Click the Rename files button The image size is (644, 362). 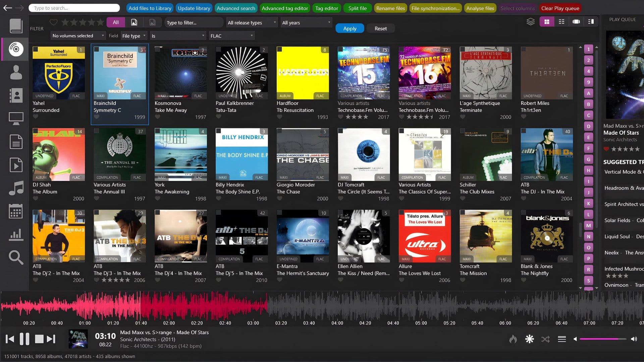point(390,8)
